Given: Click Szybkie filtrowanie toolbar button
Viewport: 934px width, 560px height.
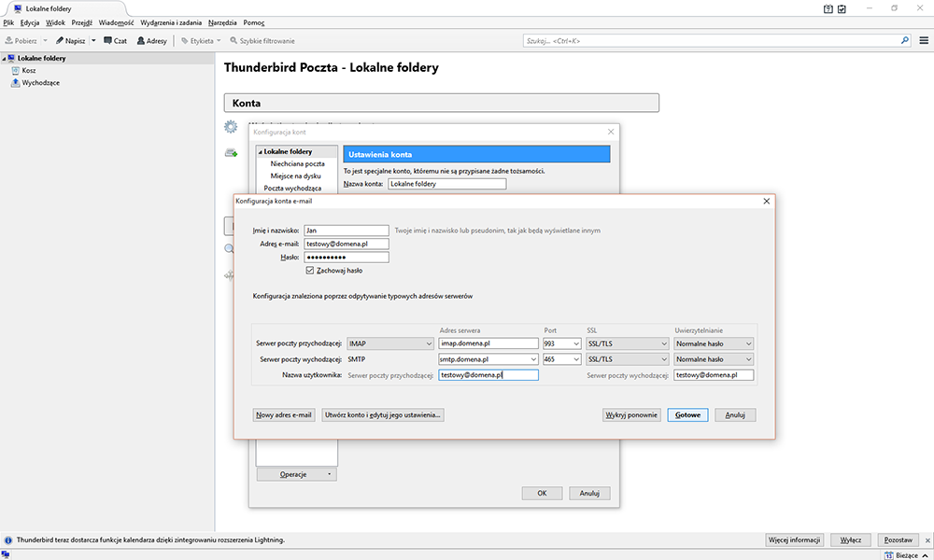Looking at the screenshot, I should tap(262, 40).
